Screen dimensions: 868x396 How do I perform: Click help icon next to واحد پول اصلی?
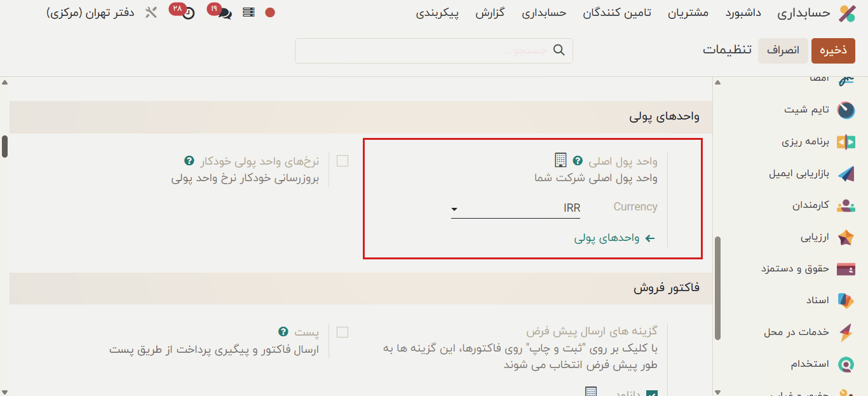(578, 161)
